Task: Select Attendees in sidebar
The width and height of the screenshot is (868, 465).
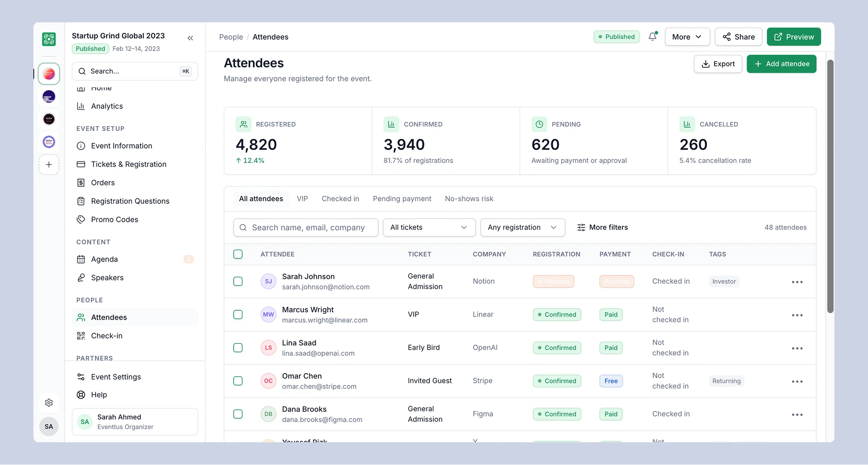Action: pos(135,317)
